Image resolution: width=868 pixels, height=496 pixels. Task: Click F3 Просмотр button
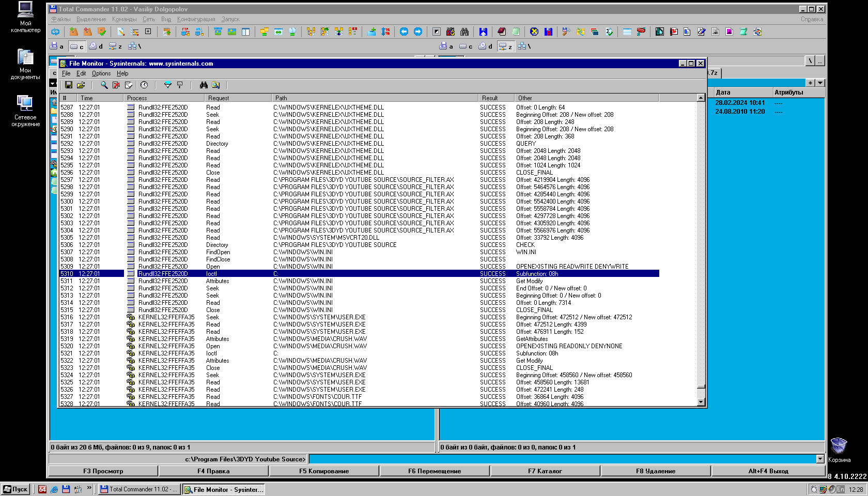[103, 471]
